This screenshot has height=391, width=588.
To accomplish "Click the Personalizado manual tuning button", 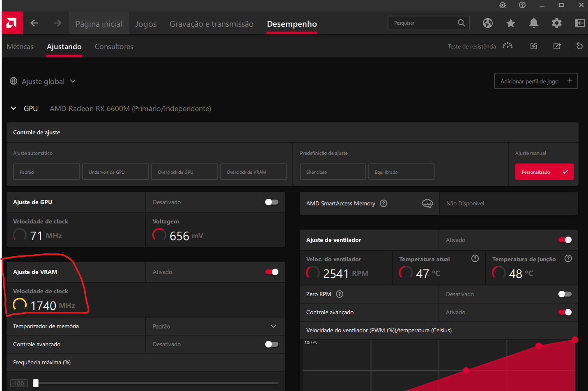I will 544,172.
